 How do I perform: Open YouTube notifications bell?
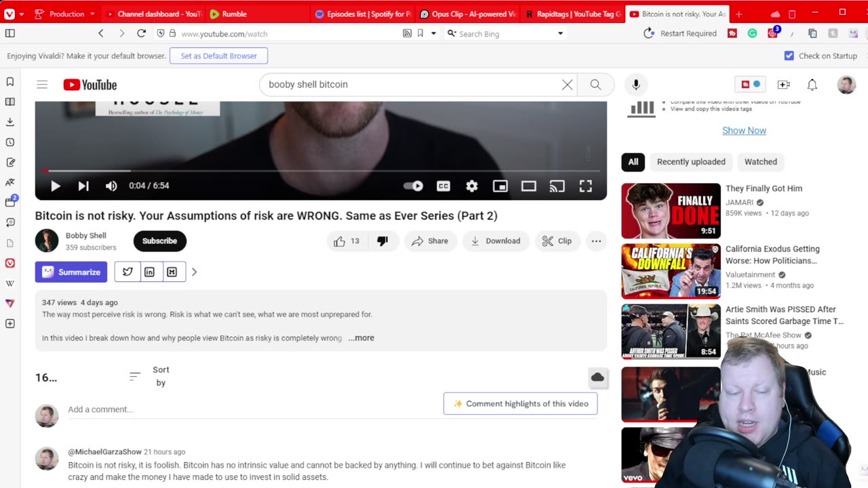click(812, 85)
